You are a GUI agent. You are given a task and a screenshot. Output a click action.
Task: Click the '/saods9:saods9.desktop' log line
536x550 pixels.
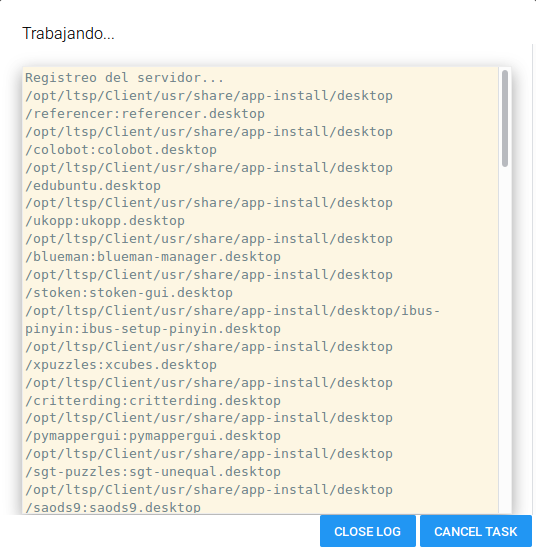[113, 508]
